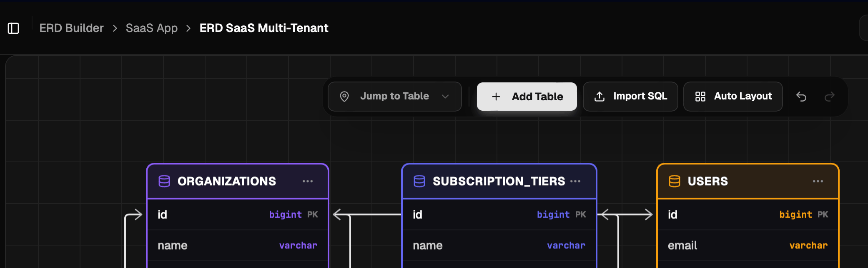This screenshot has width=868, height=268.
Task: Click the grid icon on Auto Layout
Action: [700, 97]
